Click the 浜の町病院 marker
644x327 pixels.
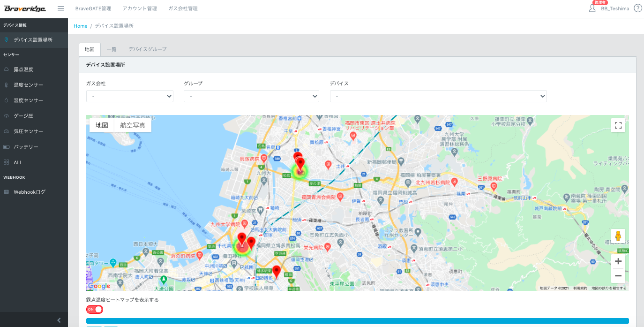200,256
